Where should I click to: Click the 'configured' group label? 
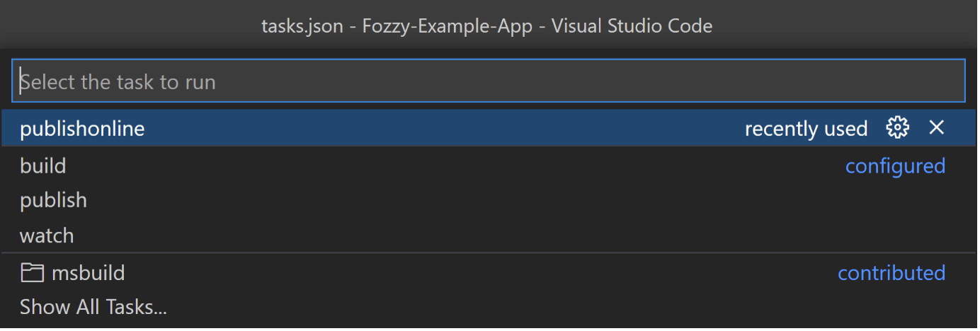coord(895,167)
